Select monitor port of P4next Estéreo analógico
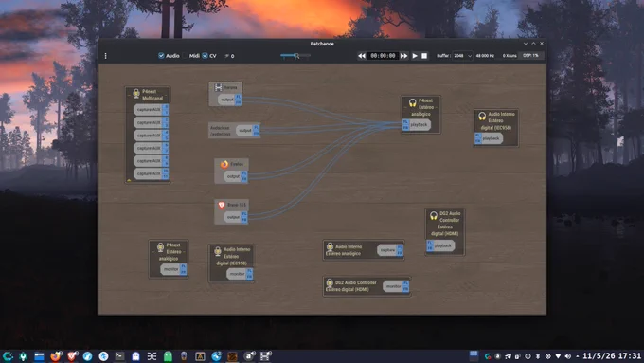The width and height of the screenshot is (644, 363). 173,269
